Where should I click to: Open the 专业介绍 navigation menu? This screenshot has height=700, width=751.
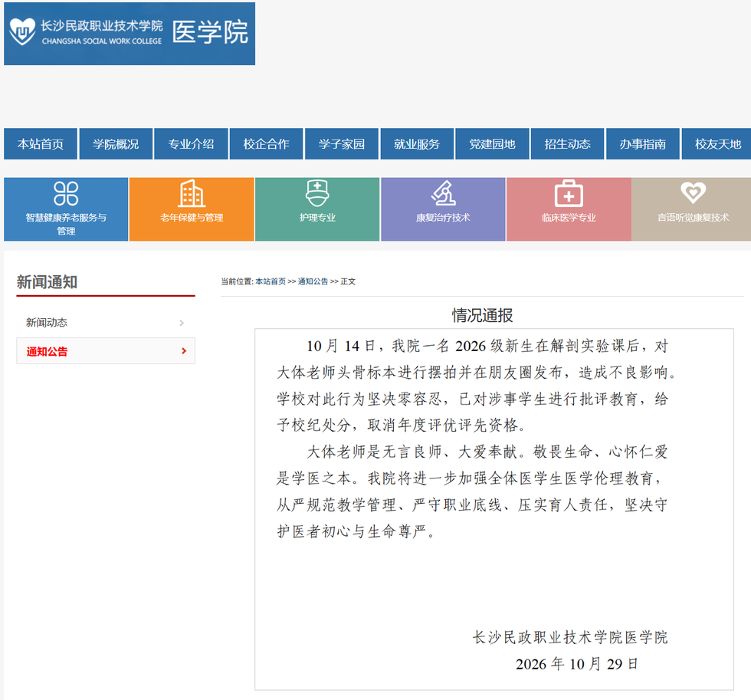coord(191,143)
